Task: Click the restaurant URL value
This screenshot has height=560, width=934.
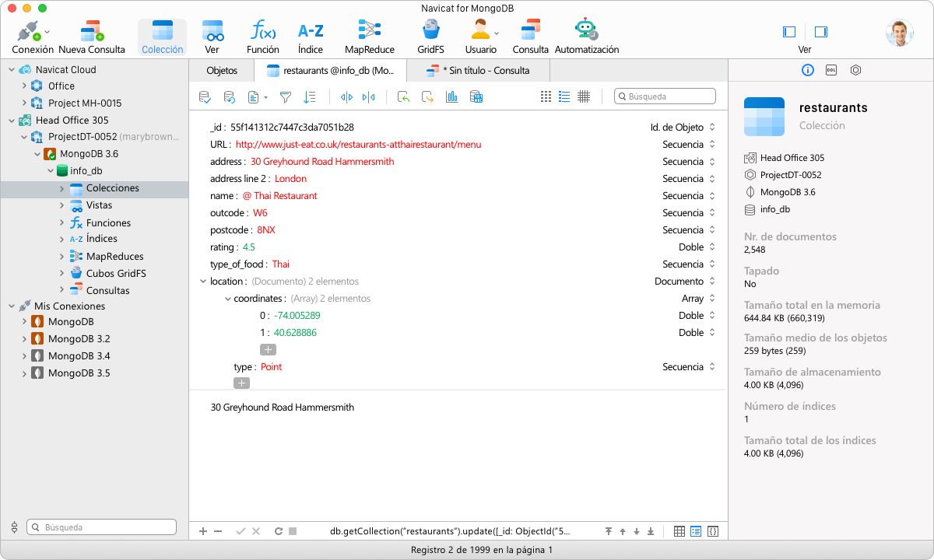Action: coord(358,145)
